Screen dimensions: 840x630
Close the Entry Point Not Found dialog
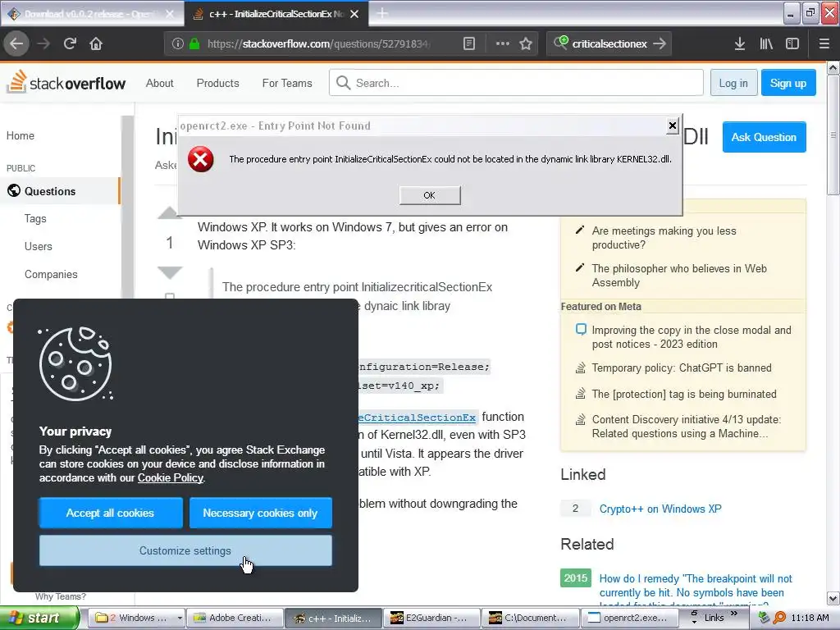point(673,126)
